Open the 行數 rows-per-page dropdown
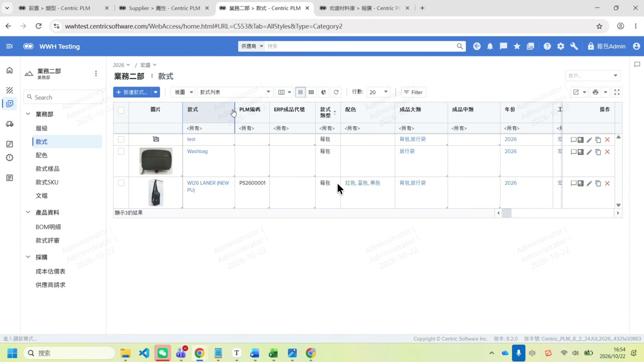 point(378,92)
